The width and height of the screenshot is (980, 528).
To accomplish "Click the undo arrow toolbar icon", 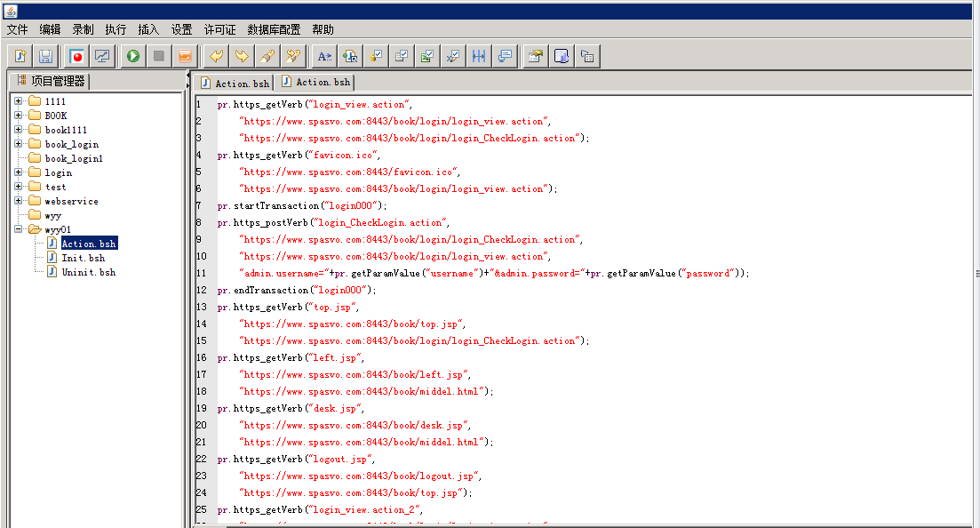I will coord(215,56).
